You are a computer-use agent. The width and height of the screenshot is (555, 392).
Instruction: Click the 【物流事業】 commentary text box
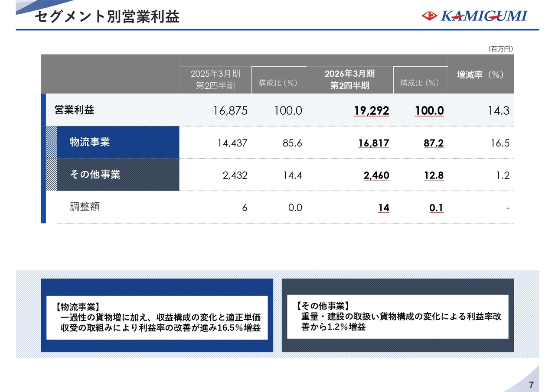point(157,317)
